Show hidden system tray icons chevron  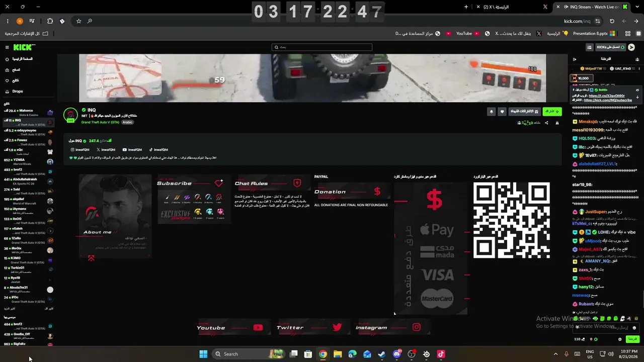click(555, 354)
